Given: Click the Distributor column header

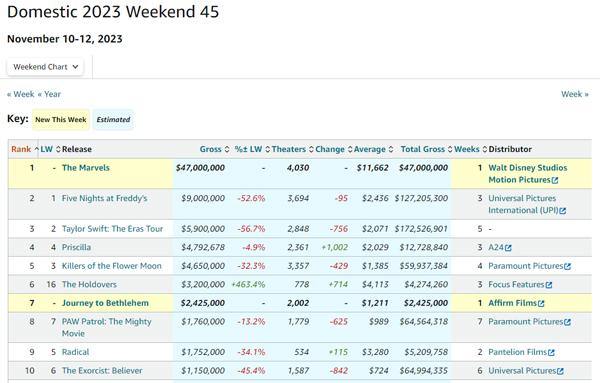Looking at the screenshot, I should point(510,149).
